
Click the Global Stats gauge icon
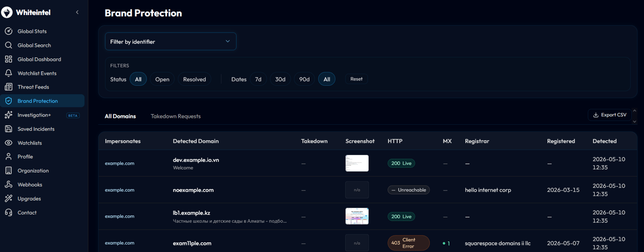(8, 31)
